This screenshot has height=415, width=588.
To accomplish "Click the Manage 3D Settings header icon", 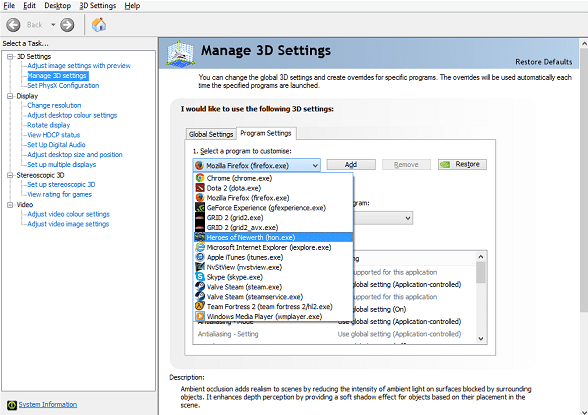I will pos(180,53).
